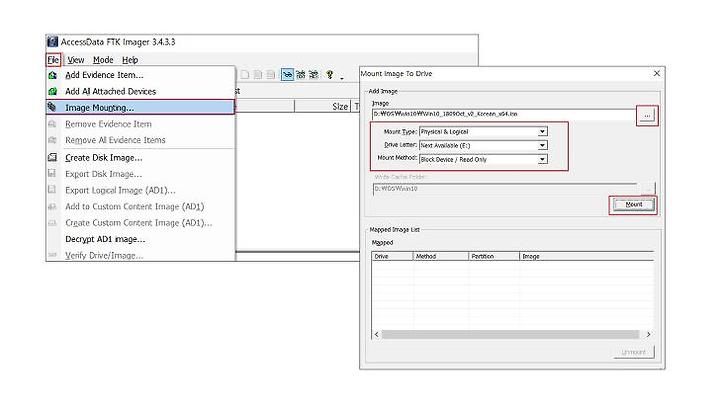Click FTK Imager application icon in title bar
This screenshot has height=404, width=720.
(53, 42)
